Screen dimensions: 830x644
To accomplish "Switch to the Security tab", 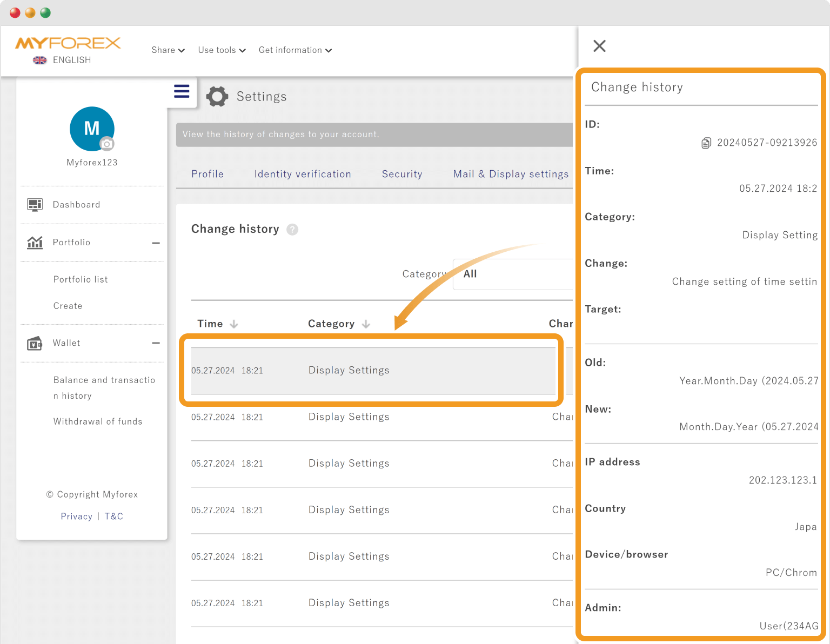I will click(402, 174).
